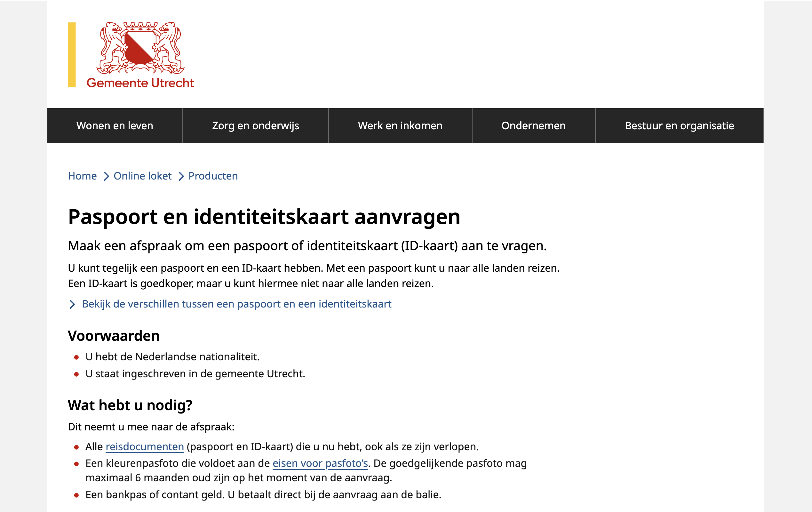Viewport: 812px width, 512px height.
Task: Go to the Home breadcrumb
Action: click(82, 176)
